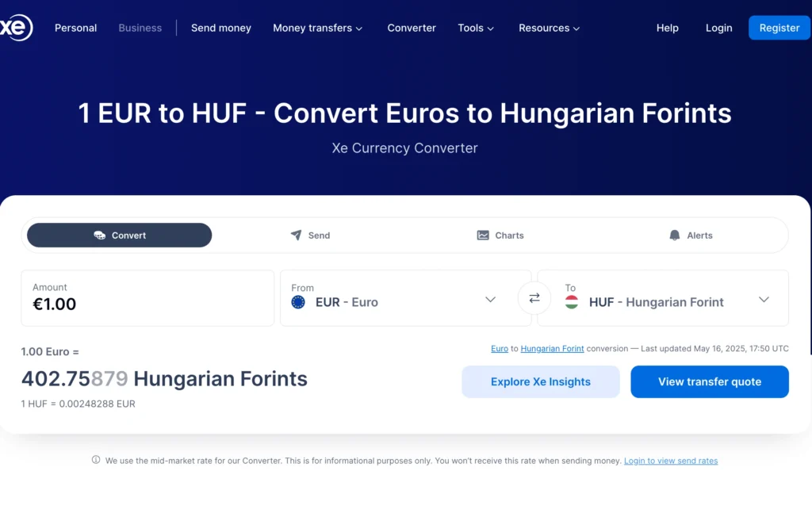812x521 pixels.
Task: Click the Xe logo icon
Action: click(x=16, y=28)
